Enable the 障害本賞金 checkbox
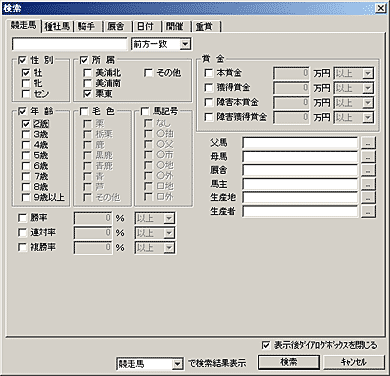 point(209,102)
